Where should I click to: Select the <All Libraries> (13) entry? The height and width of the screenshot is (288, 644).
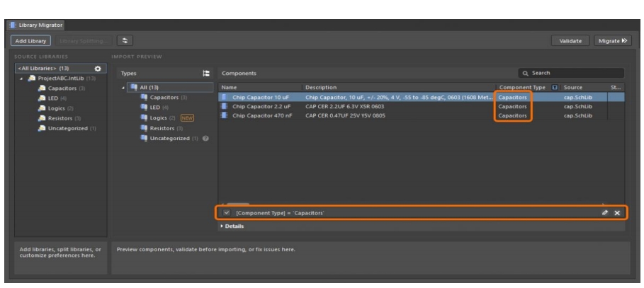coord(60,69)
